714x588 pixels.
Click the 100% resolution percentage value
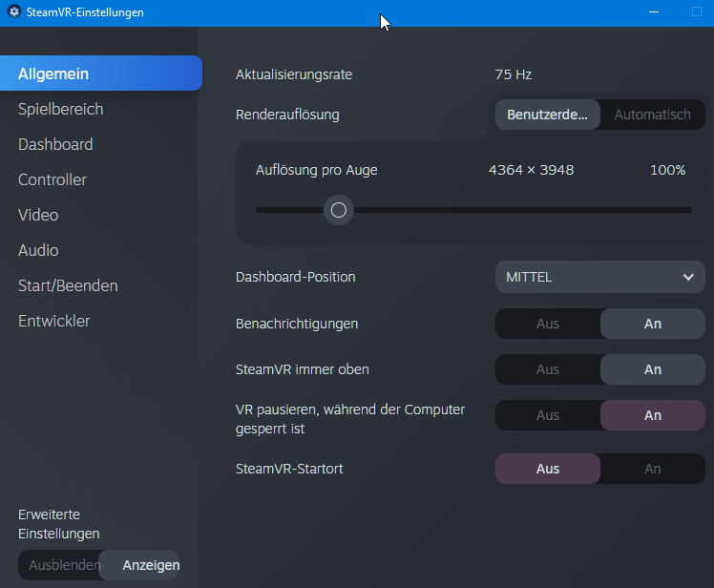point(667,170)
